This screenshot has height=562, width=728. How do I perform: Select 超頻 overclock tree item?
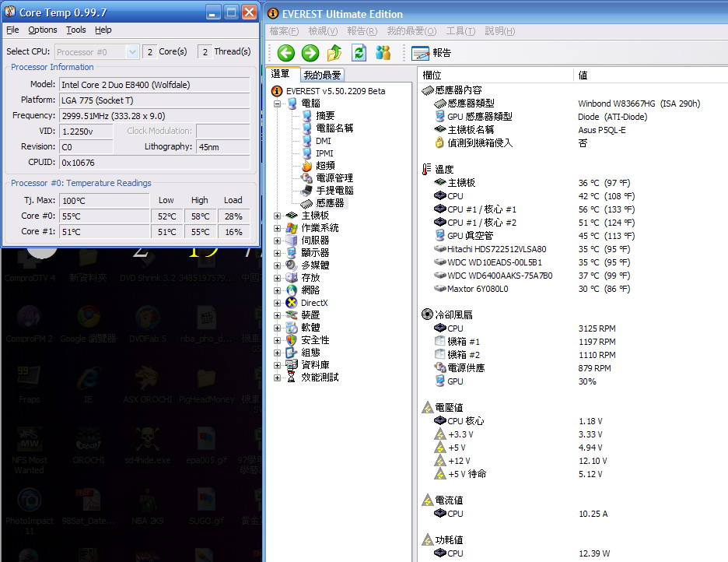pos(325,166)
